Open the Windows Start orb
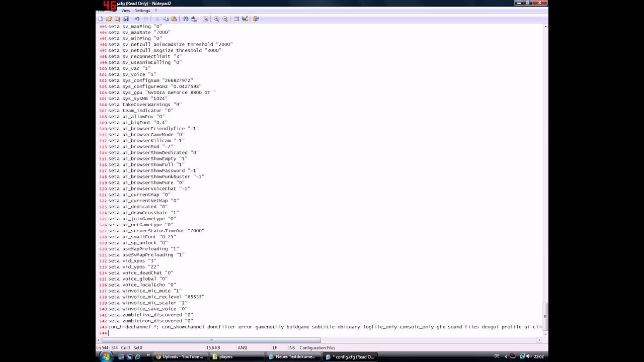 106,356
